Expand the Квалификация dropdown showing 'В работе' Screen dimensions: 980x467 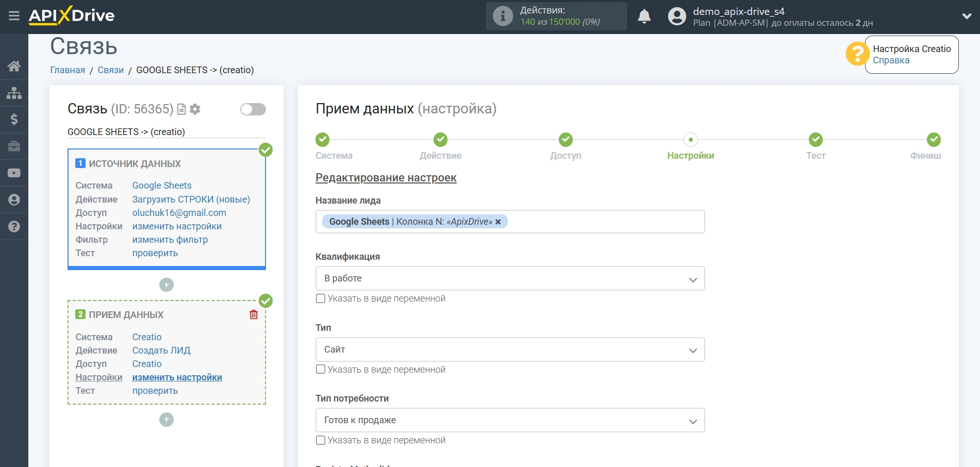(510, 279)
